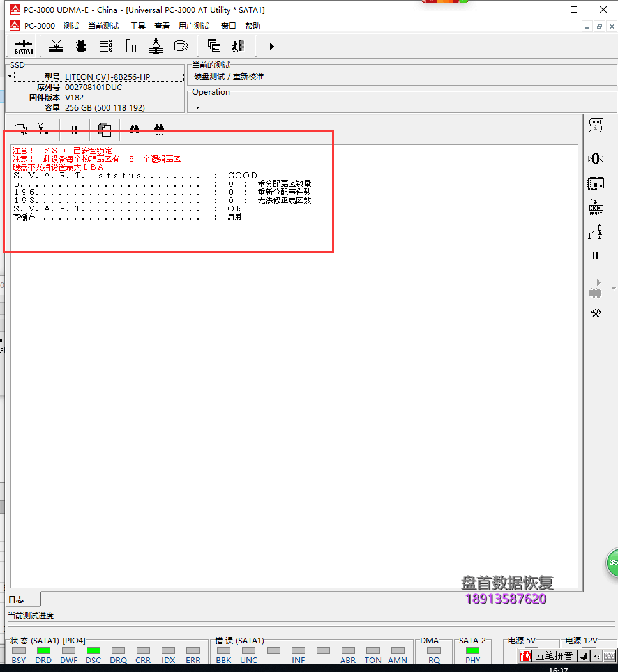Open the 当前测试 menu
Image resolution: width=618 pixels, height=672 pixels.
pyautogui.click(x=103, y=26)
